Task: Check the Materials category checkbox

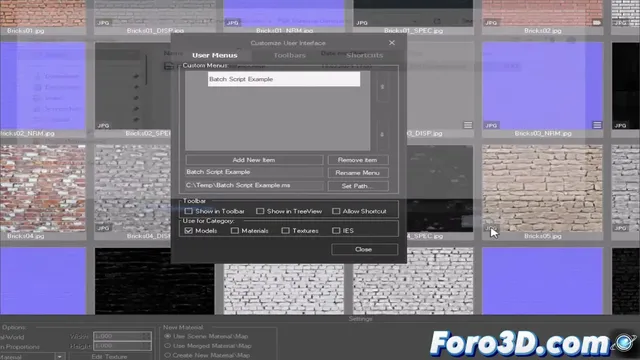Action: 235,231
